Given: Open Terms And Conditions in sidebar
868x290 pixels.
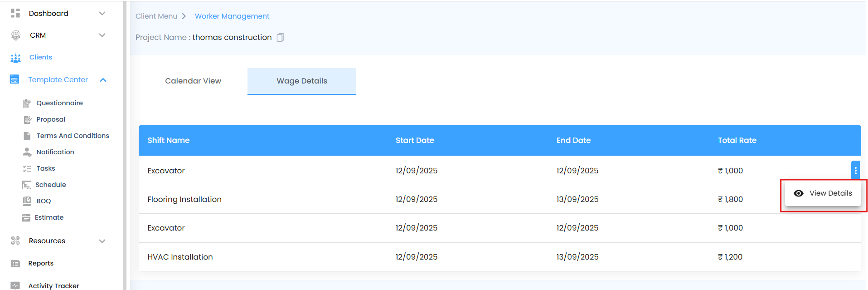Looking at the screenshot, I should click(x=73, y=136).
